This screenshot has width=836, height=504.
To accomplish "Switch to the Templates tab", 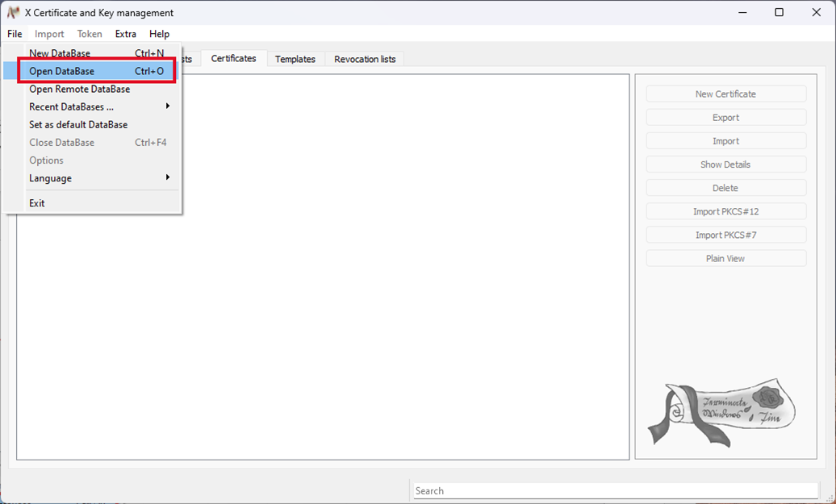I will click(x=295, y=59).
